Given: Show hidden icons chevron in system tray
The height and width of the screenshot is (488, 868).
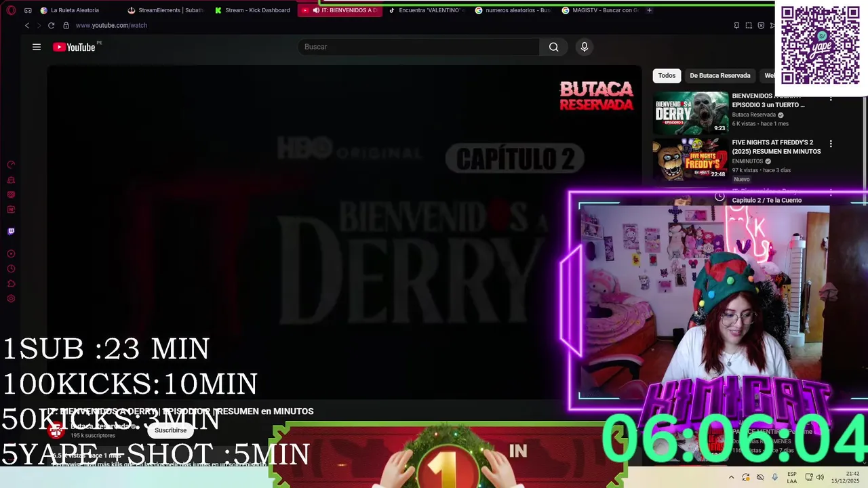Looking at the screenshot, I should click(731, 477).
